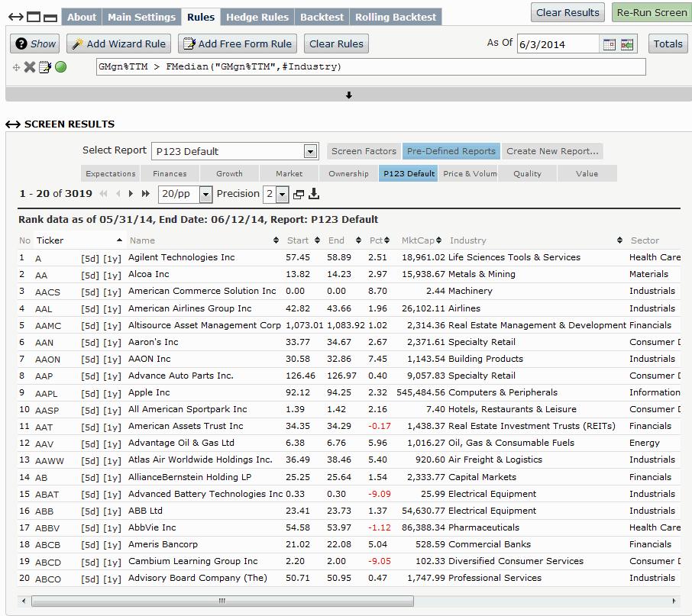Open the As Of calendar picker icon
The image size is (692, 616).
(x=609, y=44)
